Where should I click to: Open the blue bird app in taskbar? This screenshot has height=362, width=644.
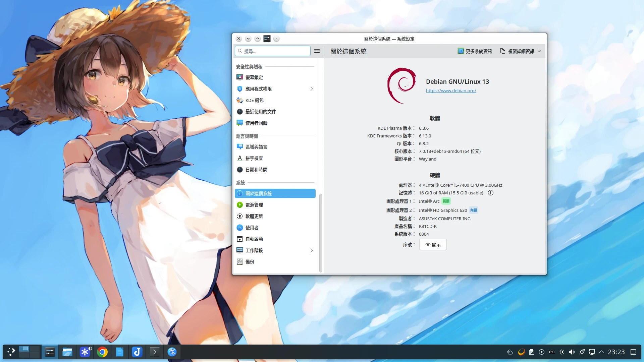pos(172,352)
